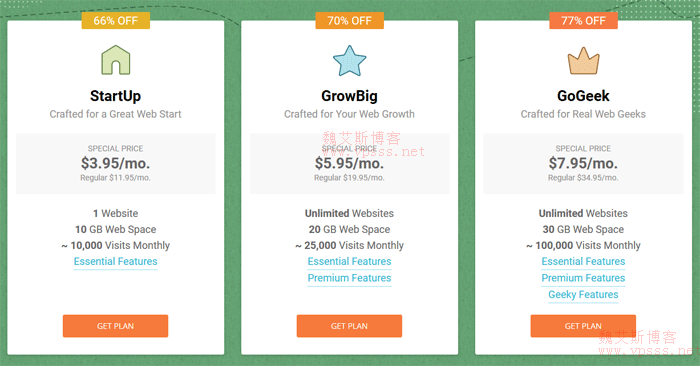Click the 66% OFF badge

pyautogui.click(x=116, y=21)
